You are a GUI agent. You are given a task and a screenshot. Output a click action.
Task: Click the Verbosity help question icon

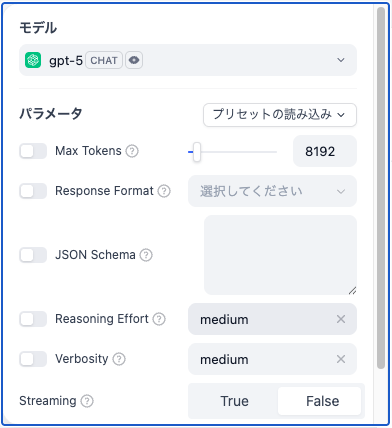(119, 359)
